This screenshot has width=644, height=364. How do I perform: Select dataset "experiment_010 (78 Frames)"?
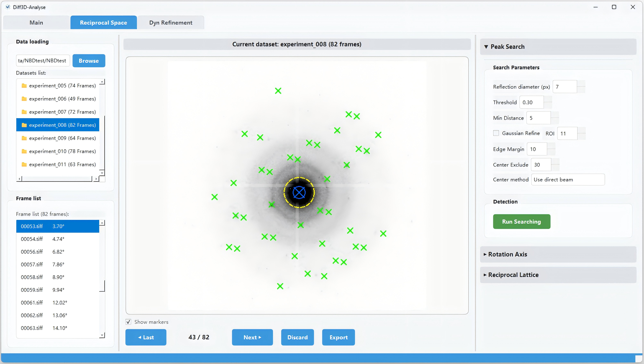[58, 151]
